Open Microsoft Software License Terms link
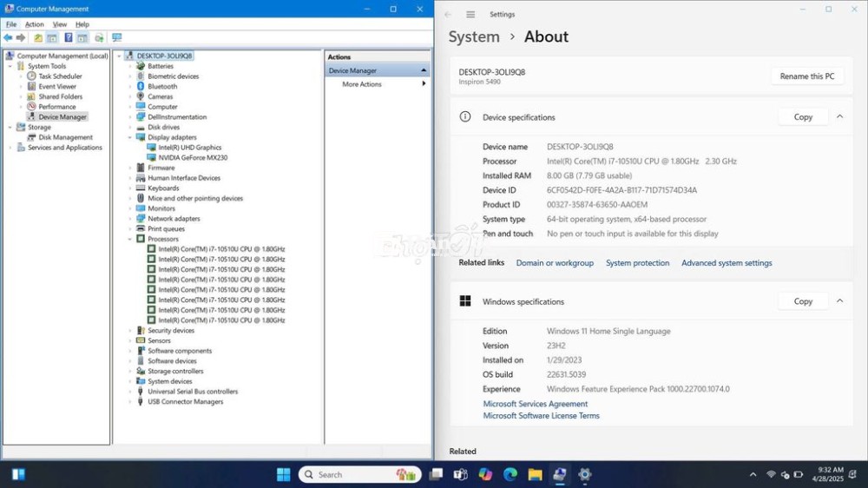The image size is (868, 488). 541,415
